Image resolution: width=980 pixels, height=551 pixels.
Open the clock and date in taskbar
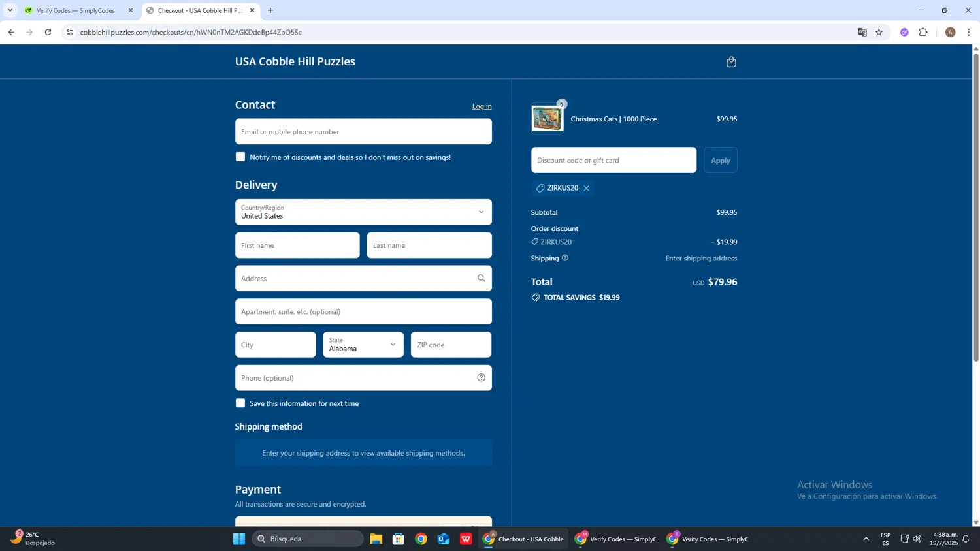coord(943,539)
